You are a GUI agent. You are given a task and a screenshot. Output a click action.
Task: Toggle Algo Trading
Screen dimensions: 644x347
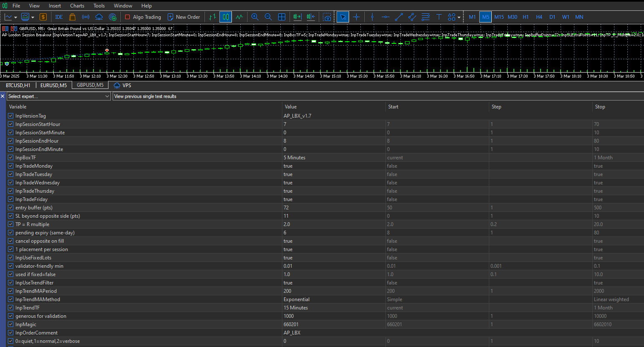[x=143, y=17]
